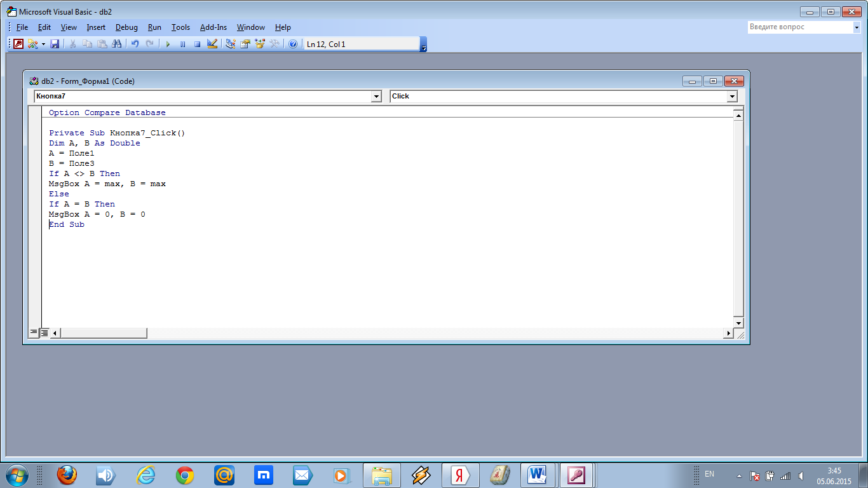
Task: Open the Window menu
Action: pyautogui.click(x=251, y=27)
